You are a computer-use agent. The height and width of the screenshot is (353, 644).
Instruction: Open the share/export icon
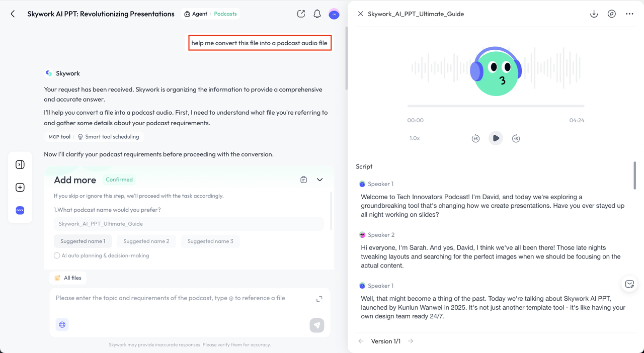point(301,14)
